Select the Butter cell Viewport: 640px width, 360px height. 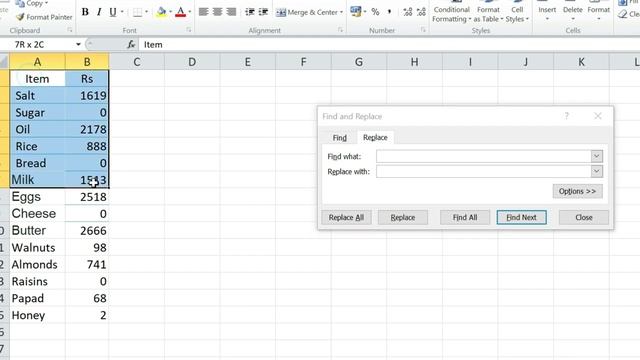(37, 231)
